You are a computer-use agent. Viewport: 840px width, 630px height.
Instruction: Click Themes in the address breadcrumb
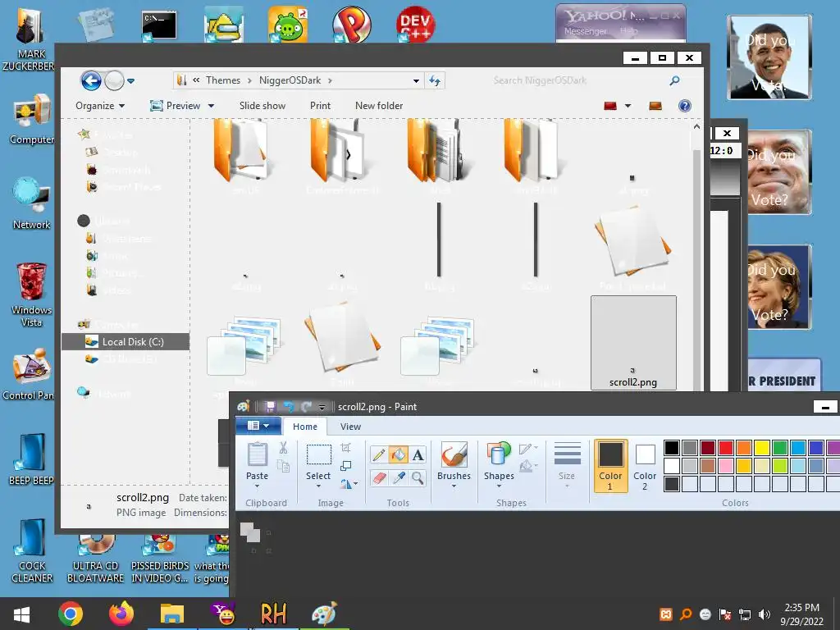(223, 80)
